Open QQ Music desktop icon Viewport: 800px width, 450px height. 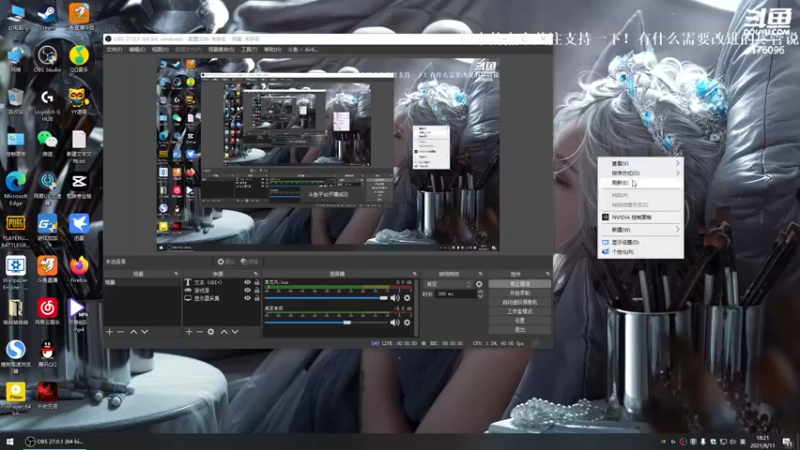pyautogui.click(x=79, y=58)
